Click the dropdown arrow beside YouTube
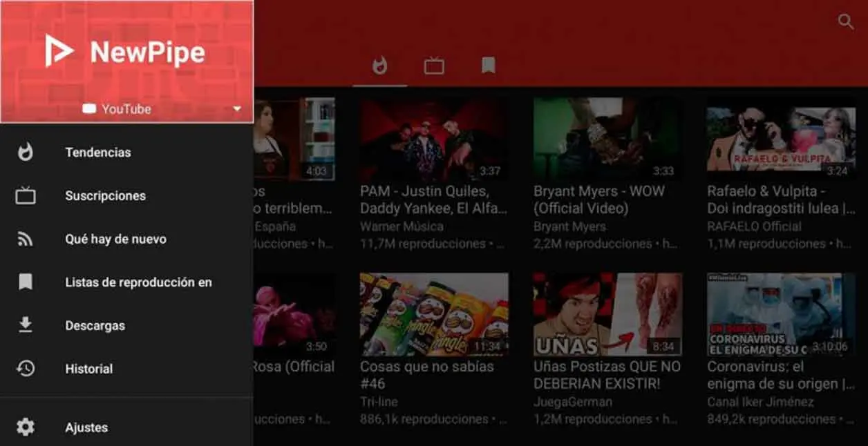Viewport: 868px width, 446px height. 237,108
